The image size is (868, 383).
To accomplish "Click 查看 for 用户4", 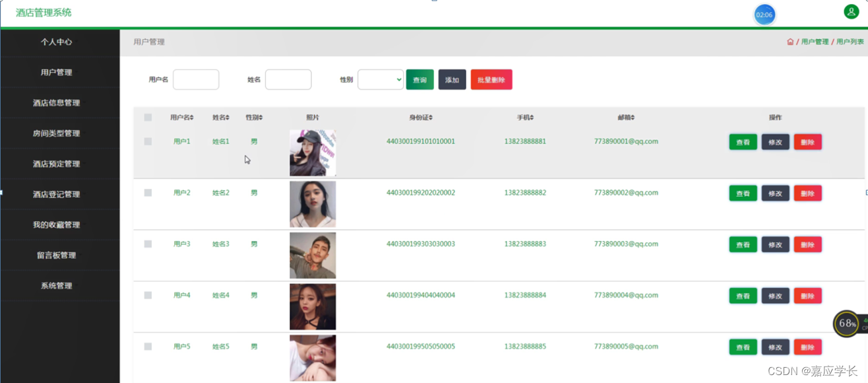I will pos(743,296).
